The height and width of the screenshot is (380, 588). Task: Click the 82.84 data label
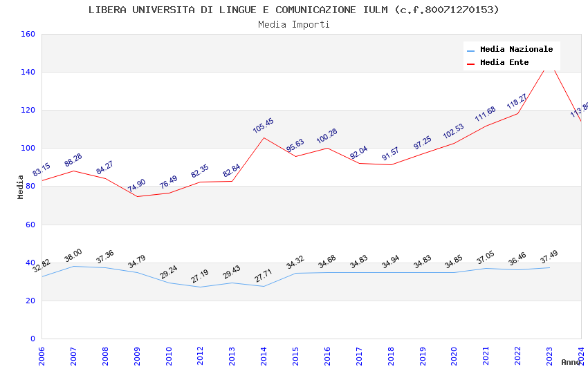(231, 171)
